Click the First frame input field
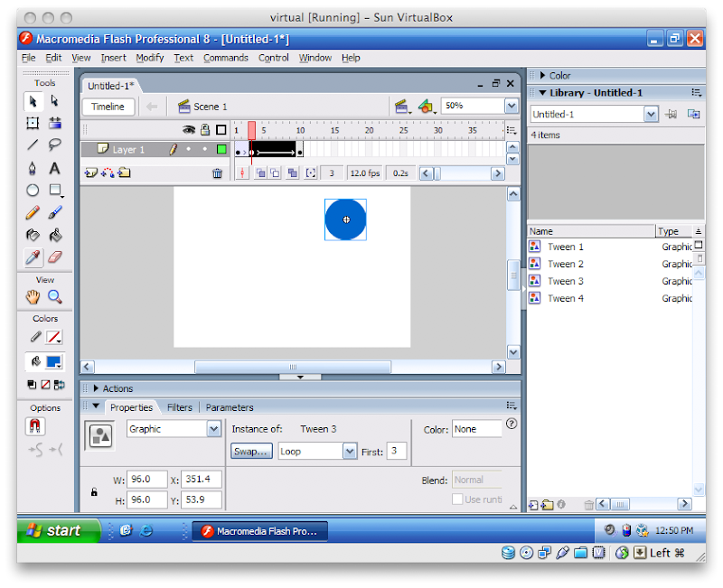Viewport: 723px width, 588px height. click(x=397, y=451)
